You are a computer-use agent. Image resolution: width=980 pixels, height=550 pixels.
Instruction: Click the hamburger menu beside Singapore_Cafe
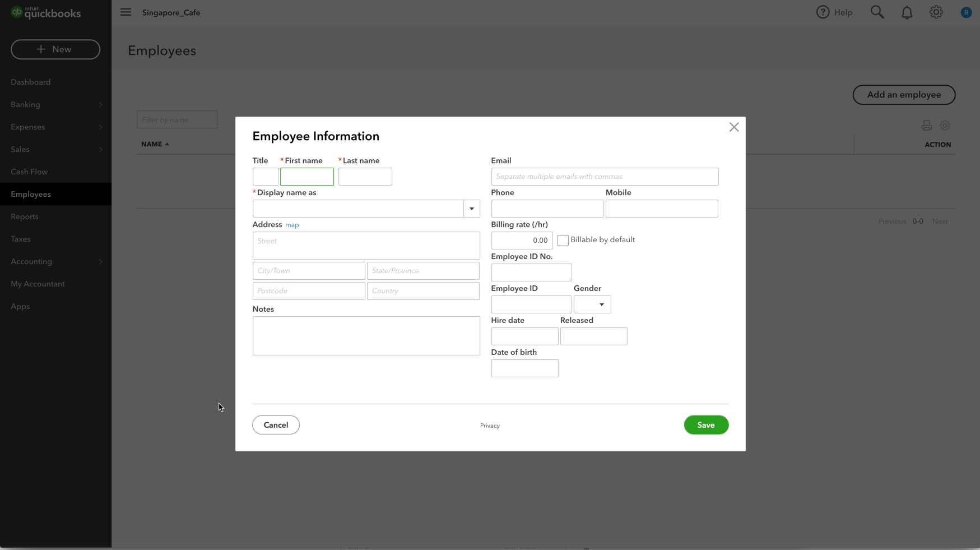[x=126, y=12]
